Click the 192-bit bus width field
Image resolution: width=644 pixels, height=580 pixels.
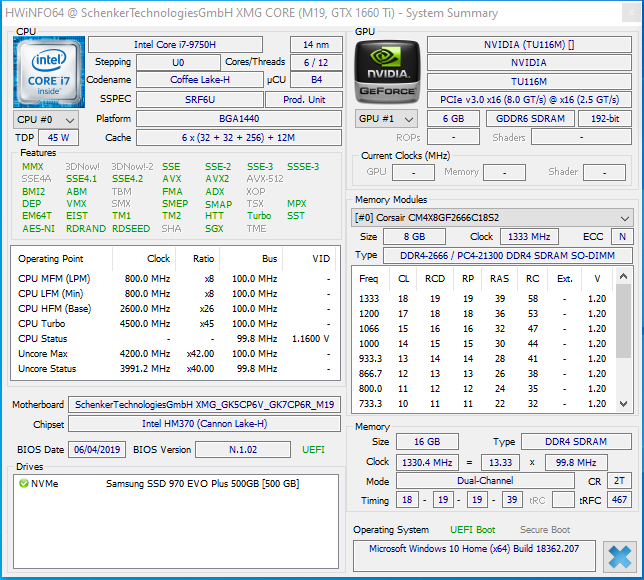click(x=605, y=119)
